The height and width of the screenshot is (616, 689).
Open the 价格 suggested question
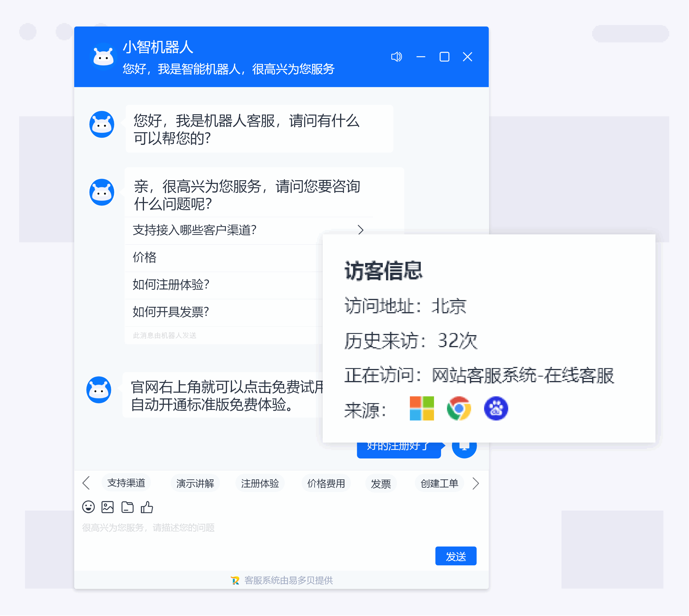pyautogui.click(x=145, y=257)
